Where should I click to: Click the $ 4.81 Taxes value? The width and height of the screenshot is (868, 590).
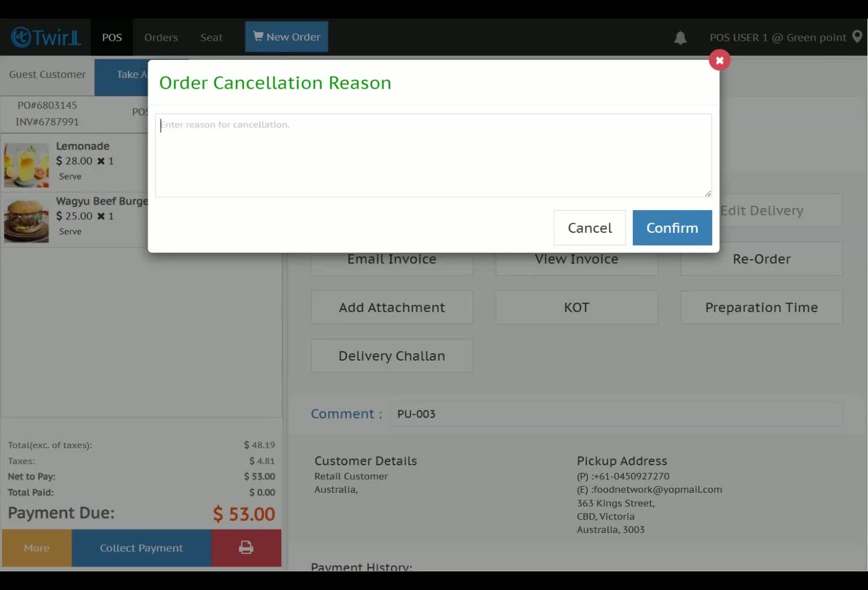262,461
